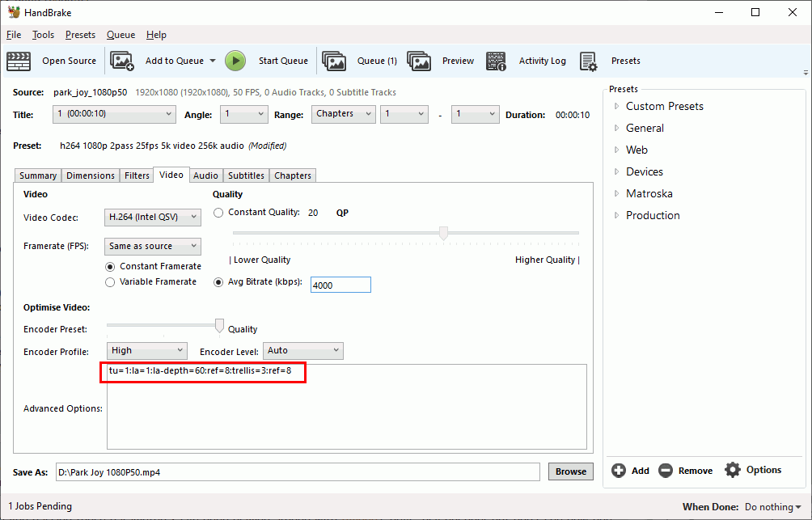The height and width of the screenshot is (520, 812).
Task: Expand the Matroska presets group
Action: pyautogui.click(x=616, y=193)
